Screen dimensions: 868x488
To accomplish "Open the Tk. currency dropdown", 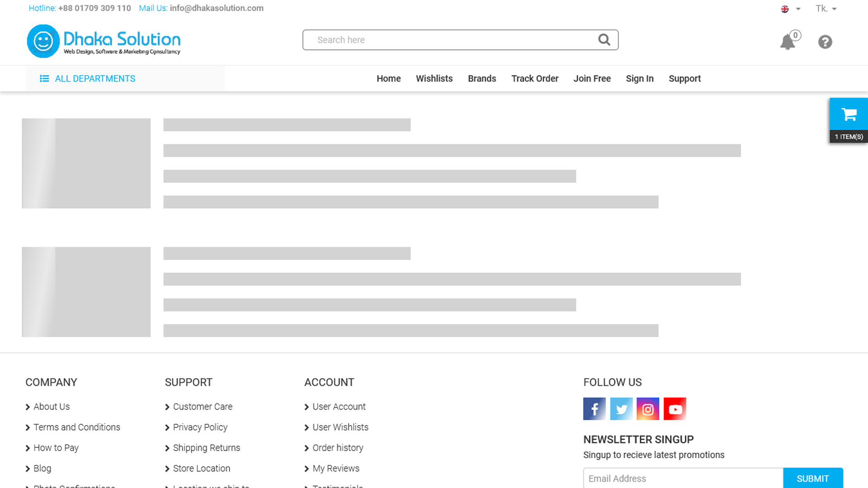I will point(826,9).
